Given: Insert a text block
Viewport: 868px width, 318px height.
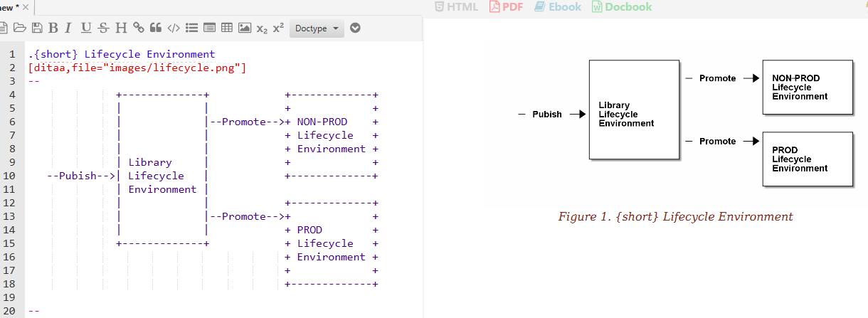Looking at the screenshot, I should (209, 28).
